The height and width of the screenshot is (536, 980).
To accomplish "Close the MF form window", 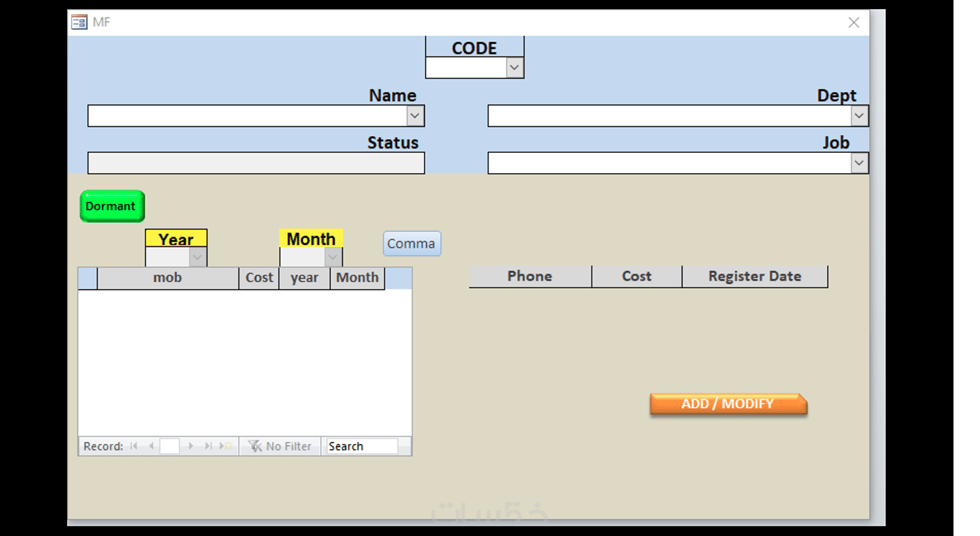I will click(854, 22).
